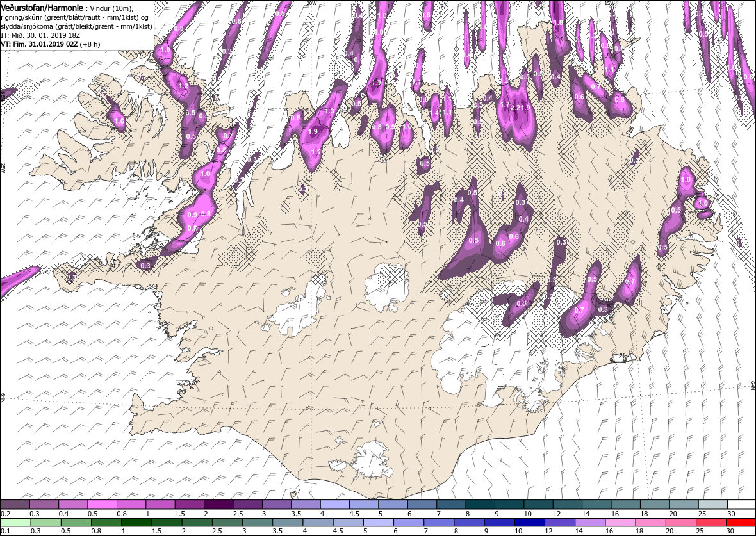The width and height of the screenshot is (756, 536).
Task: Pick the dark teal swatch labeled 9 in purple legend
Action: [x=509, y=505]
